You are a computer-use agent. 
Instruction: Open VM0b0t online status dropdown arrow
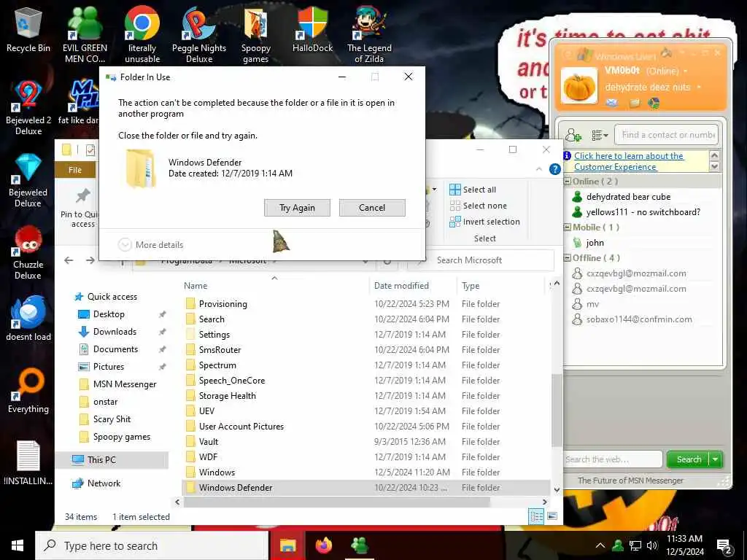(x=686, y=71)
